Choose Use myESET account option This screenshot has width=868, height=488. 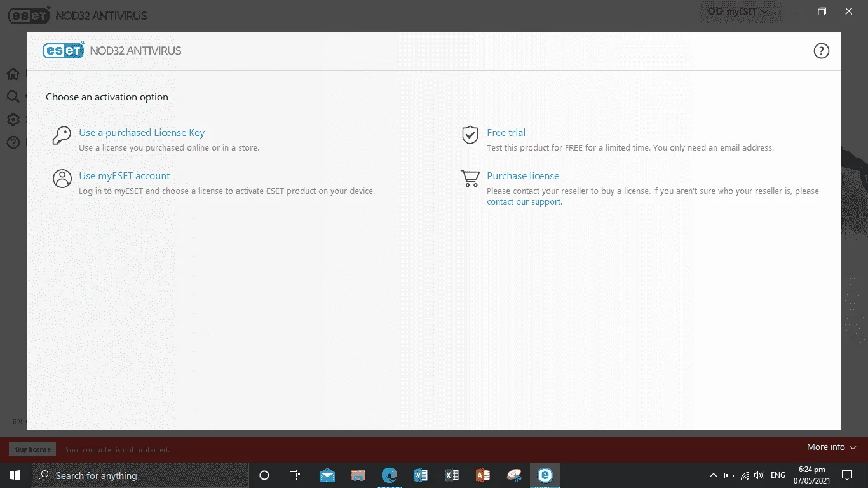tap(125, 176)
